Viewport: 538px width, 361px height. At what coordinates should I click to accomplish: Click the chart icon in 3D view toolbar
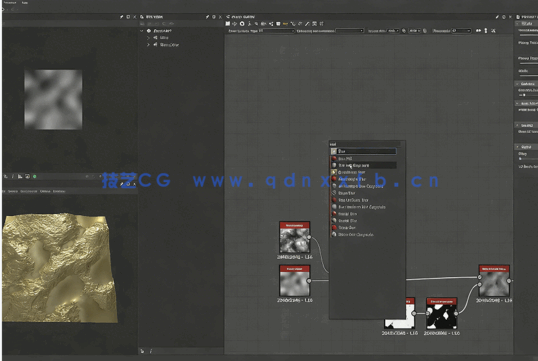click(20, 176)
